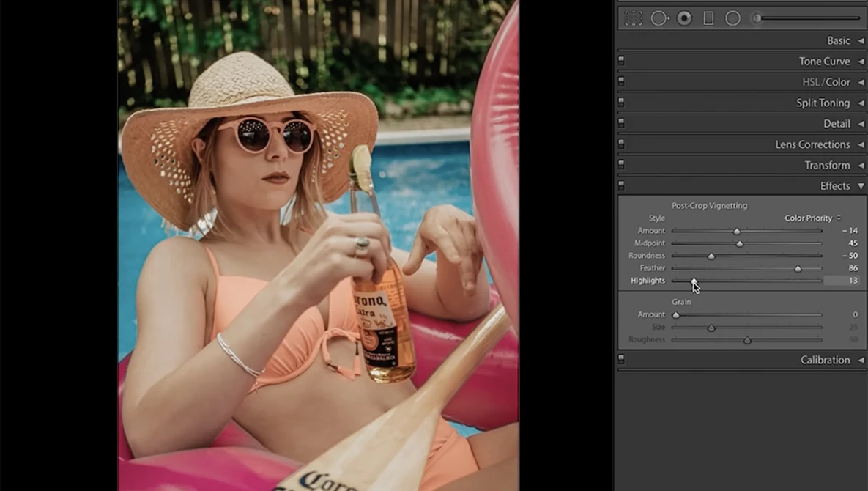Open the vignette Style dropdown
The image size is (868, 491).
click(812, 218)
